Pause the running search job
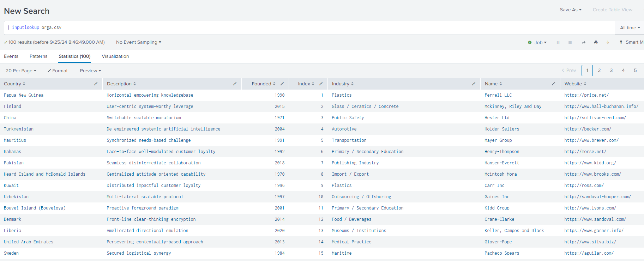Image resolution: width=644 pixels, height=261 pixels. pyautogui.click(x=558, y=42)
